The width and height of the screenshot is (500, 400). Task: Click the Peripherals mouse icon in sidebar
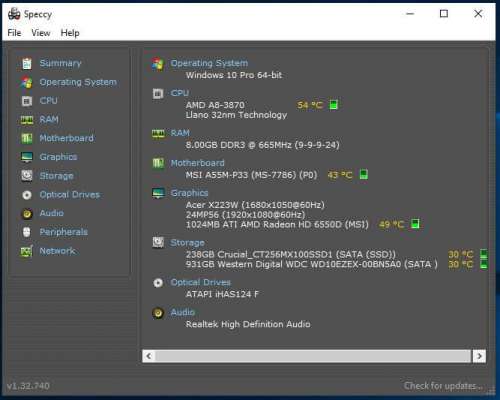27,232
